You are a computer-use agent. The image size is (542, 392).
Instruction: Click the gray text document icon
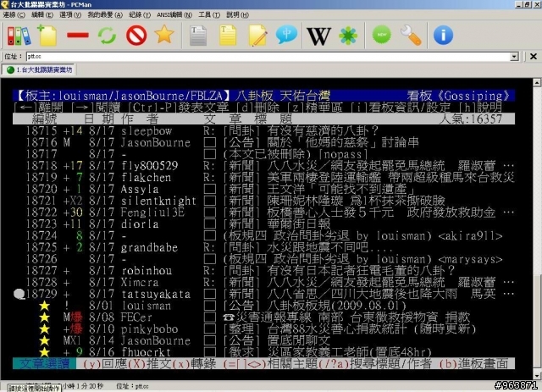click(198, 36)
